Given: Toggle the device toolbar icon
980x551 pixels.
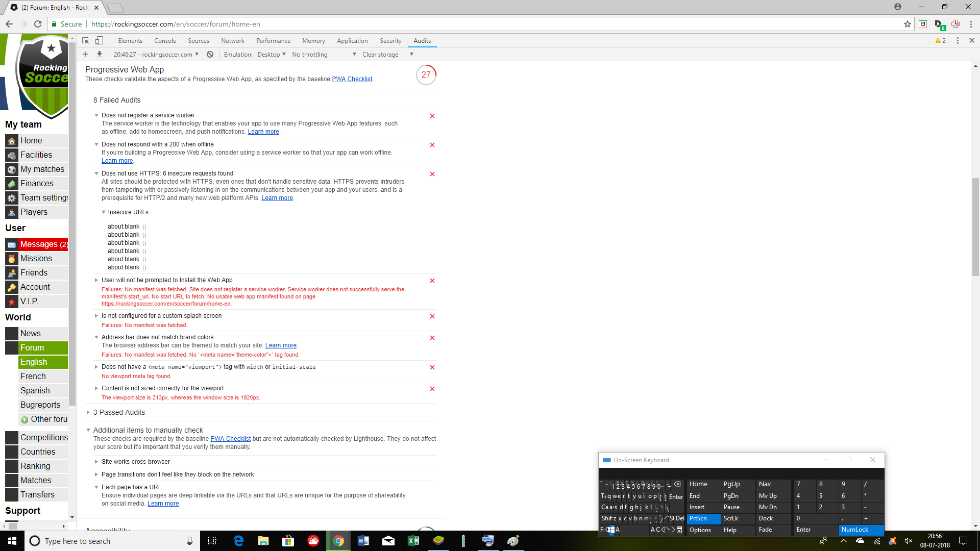Looking at the screenshot, I should point(100,41).
